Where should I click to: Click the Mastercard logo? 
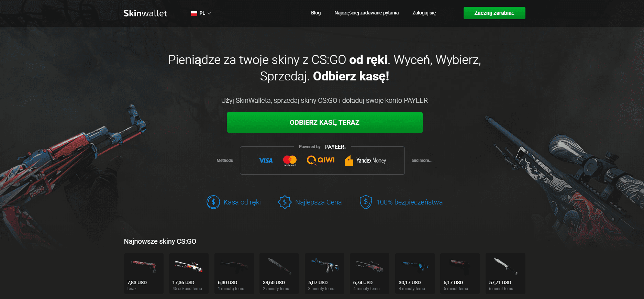[290, 160]
